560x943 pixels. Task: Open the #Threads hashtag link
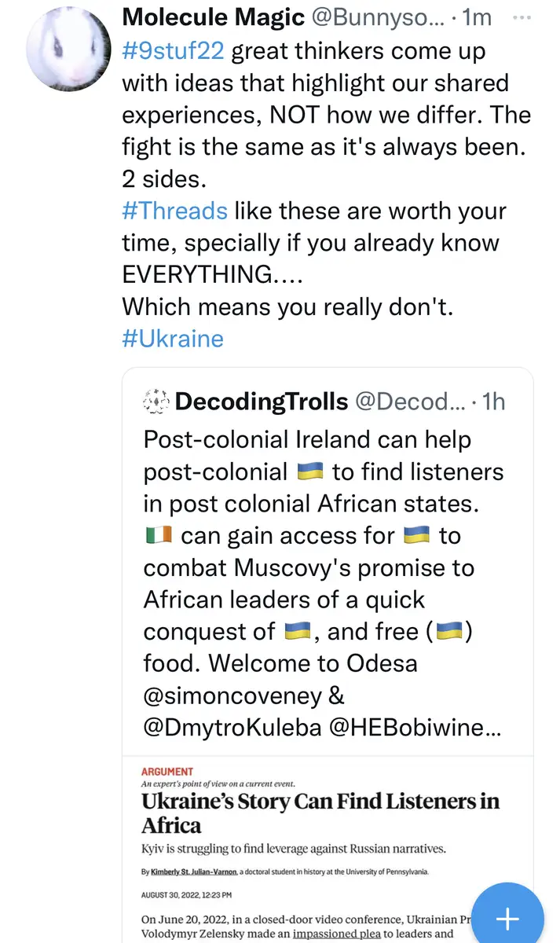pyautogui.click(x=174, y=211)
